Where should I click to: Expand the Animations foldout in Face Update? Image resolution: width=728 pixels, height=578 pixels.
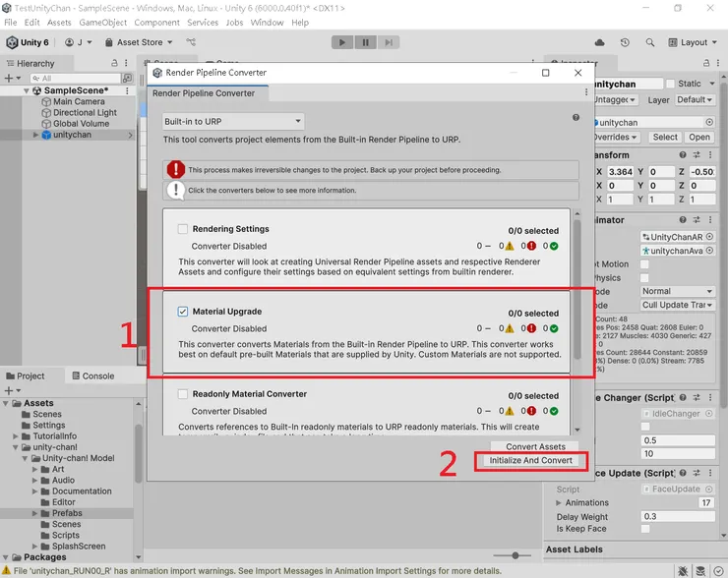(558, 503)
